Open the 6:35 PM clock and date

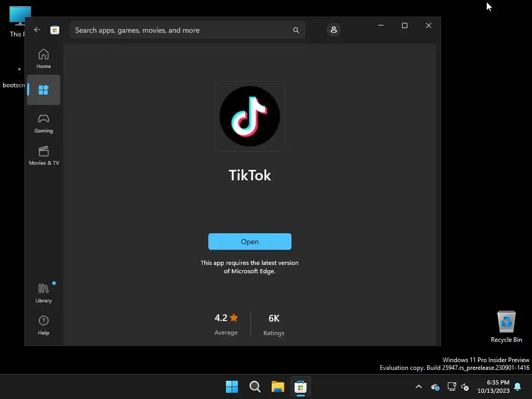coord(494,387)
